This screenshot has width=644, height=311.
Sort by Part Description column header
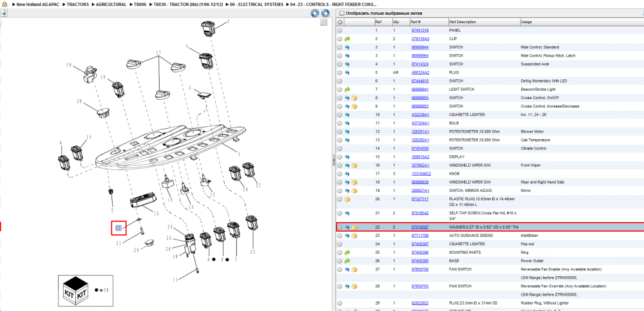click(x=484, y=22)
